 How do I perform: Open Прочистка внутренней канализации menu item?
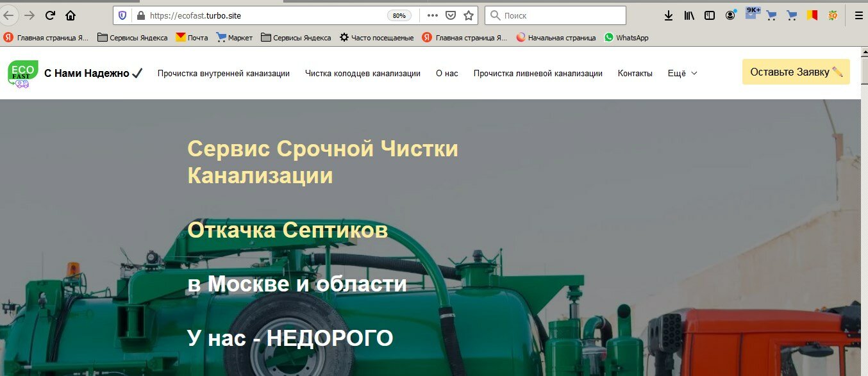point(224,74)
